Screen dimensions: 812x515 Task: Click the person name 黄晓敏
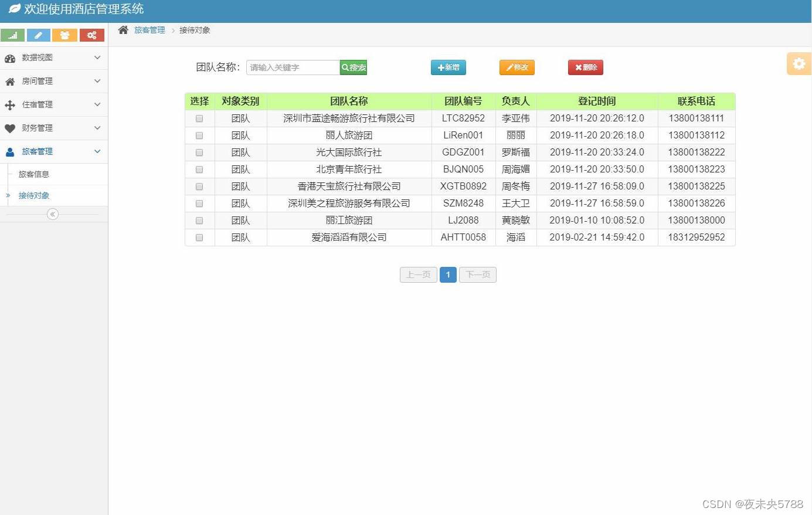(x=516, y=221)
